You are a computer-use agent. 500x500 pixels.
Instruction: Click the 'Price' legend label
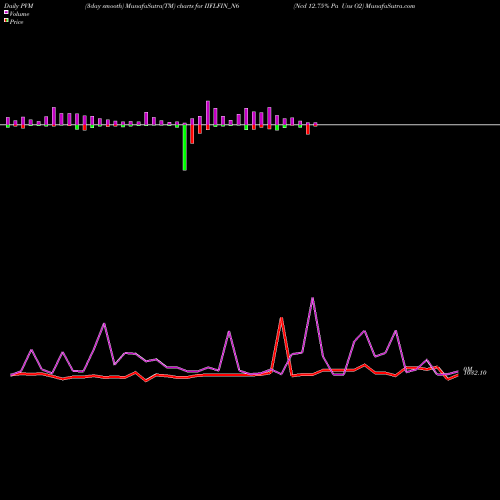tap(16, 22)
